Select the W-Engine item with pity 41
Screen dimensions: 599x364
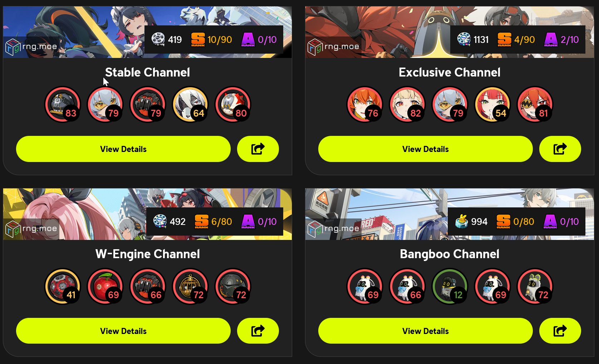pos(63,286)
